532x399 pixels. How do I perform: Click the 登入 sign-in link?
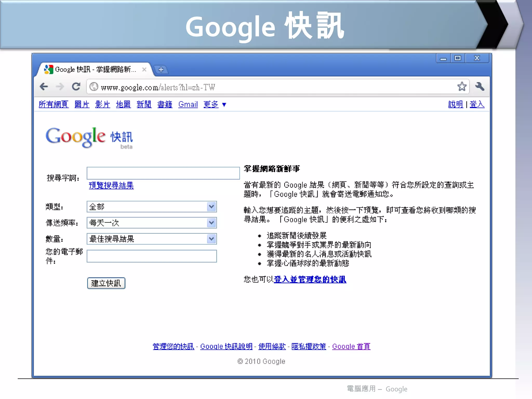click(477, 104)
